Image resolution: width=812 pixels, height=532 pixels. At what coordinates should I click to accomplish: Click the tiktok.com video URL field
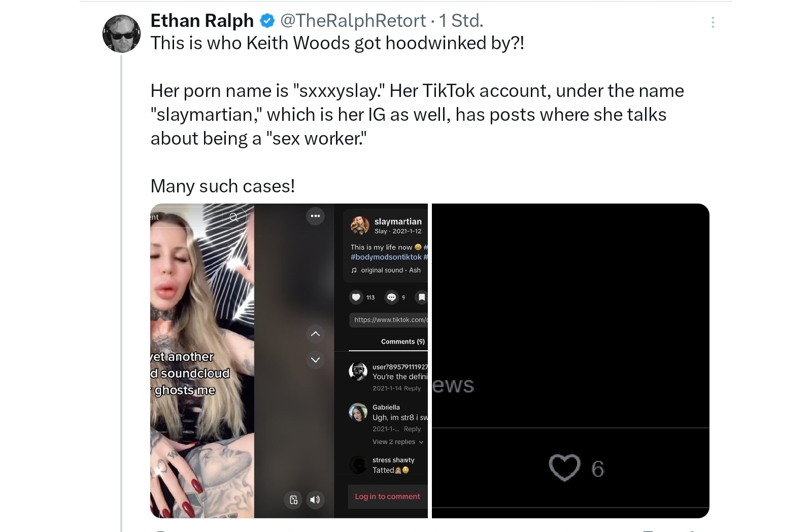pos(390,320)
